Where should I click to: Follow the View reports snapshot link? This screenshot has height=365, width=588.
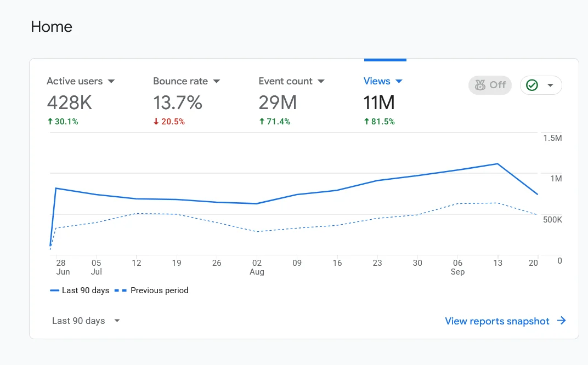tap(497, 321)
